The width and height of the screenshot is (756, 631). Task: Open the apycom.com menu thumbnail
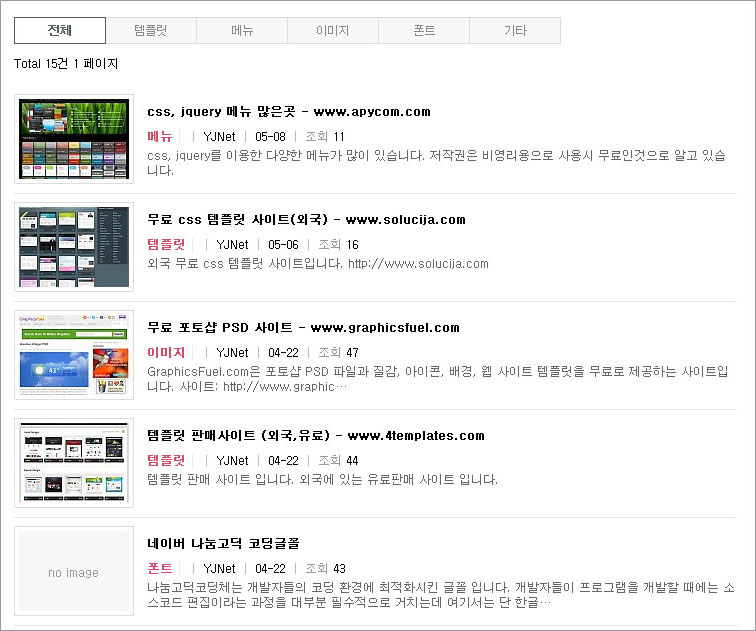click(74, 139)
